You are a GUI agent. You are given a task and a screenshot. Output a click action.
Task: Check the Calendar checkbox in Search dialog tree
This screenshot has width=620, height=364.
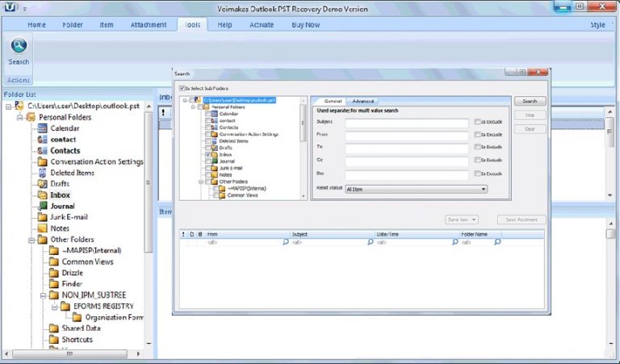click(x=208, y=114)
